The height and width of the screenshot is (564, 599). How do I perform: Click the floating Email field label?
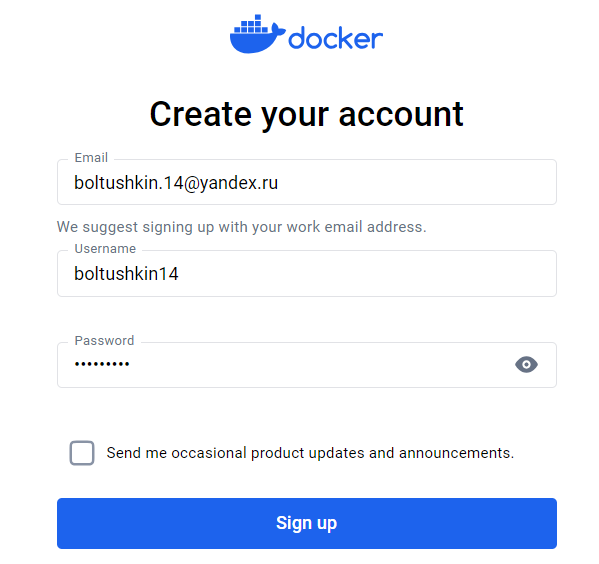91,157
